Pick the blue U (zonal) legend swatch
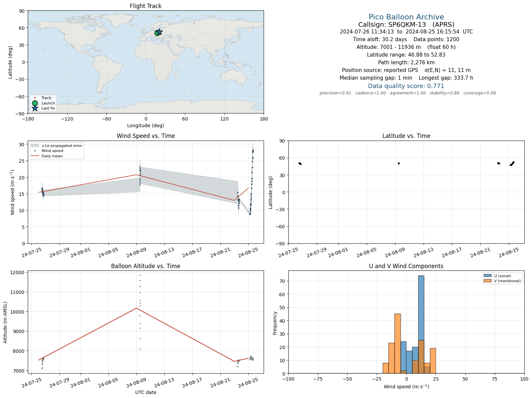 (x=487, y=276)
